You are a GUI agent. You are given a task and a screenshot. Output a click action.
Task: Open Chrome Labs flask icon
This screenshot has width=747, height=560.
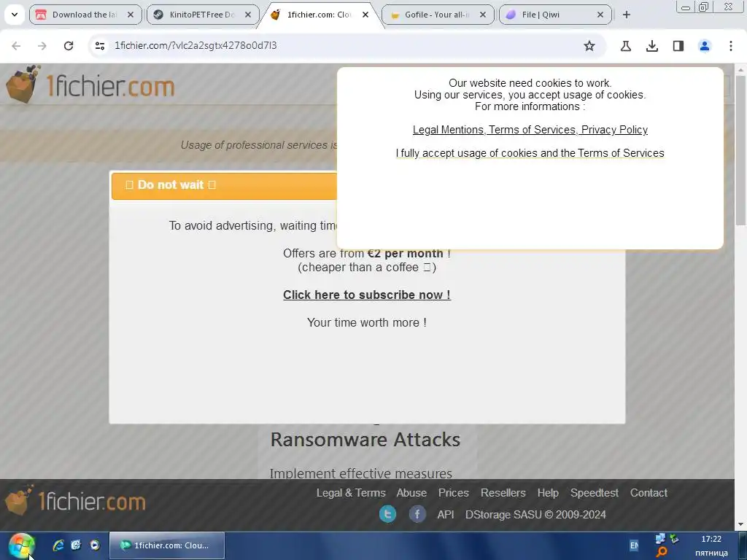pos(625,46)
